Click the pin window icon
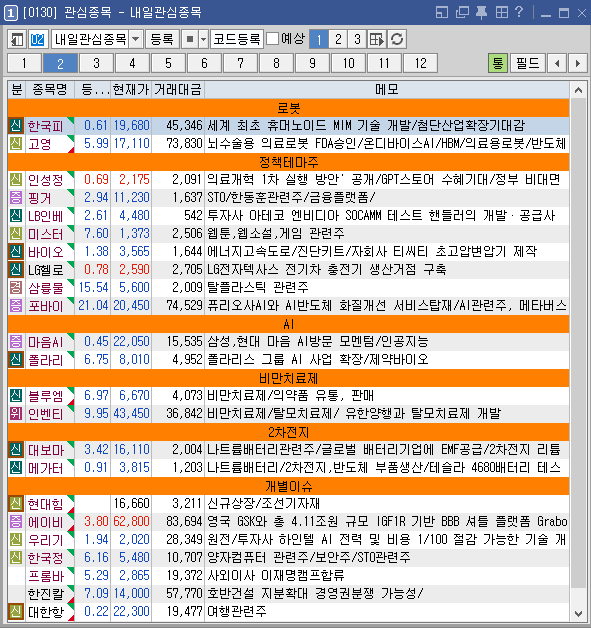Image resolution: width=591 pixels, height=628 pixels. pyautogui.click(x=482, y=12)
